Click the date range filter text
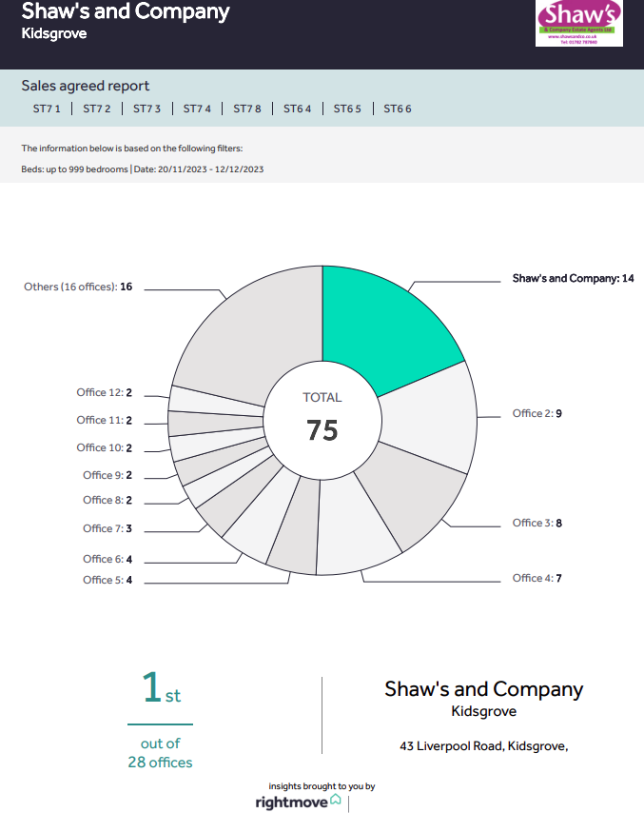Image resolution: width=644 pixels, height=813 pixels. coord(199,169)
